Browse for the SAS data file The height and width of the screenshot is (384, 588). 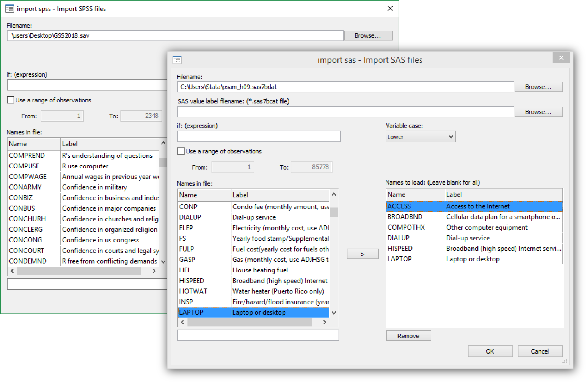(x=539, y=87)
